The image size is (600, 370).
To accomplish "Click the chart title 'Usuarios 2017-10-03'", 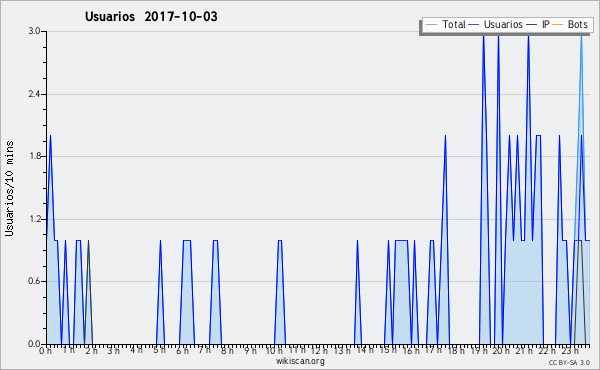I will coord(151,17).
